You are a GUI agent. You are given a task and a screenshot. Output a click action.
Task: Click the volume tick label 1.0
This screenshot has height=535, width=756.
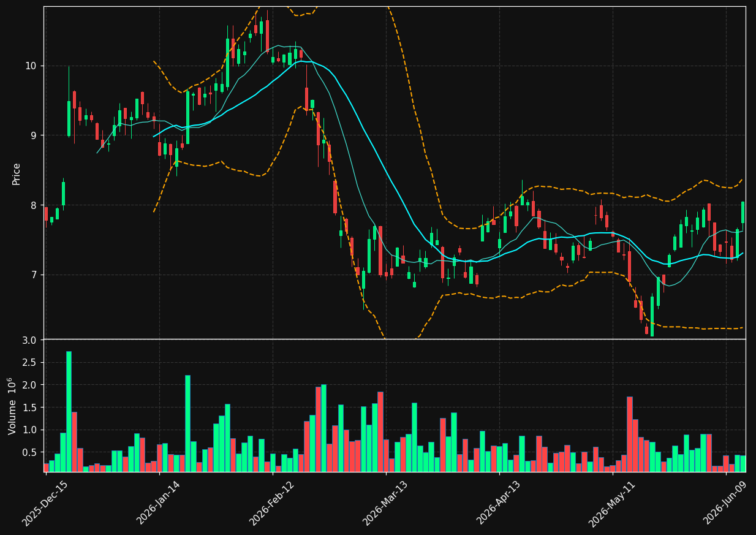pos(30,430)
